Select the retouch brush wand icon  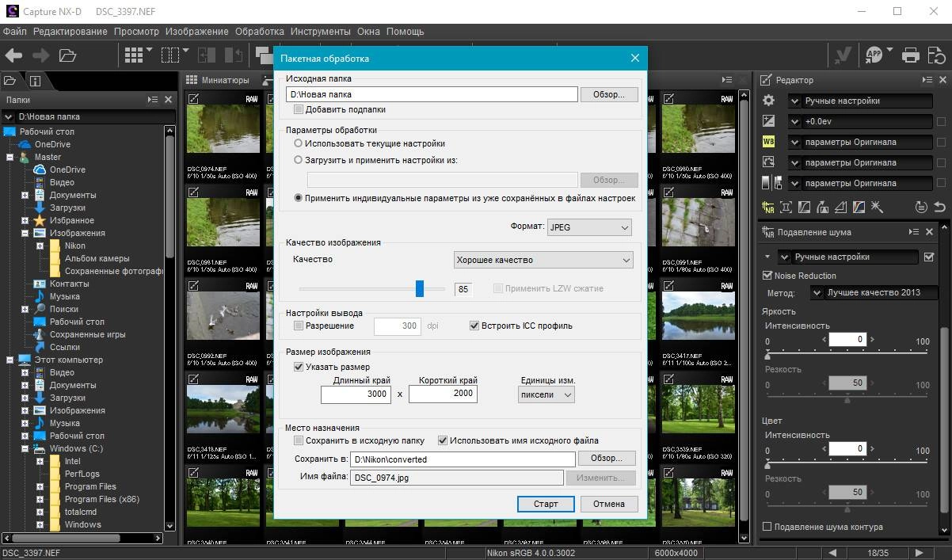tap(877, 208)
